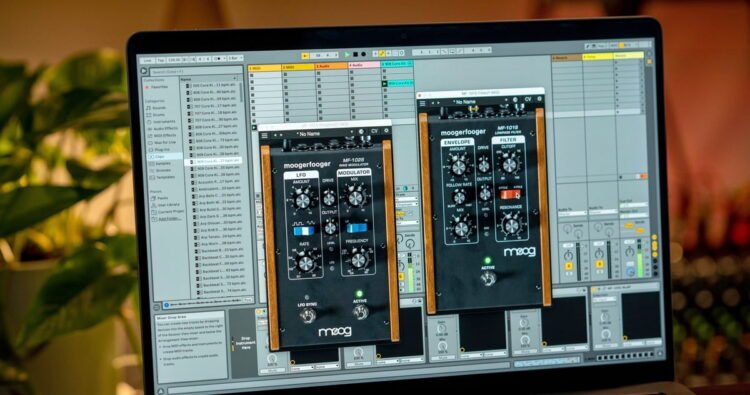Click the Arrangement Record button in the transport

(x=363, y=55)
